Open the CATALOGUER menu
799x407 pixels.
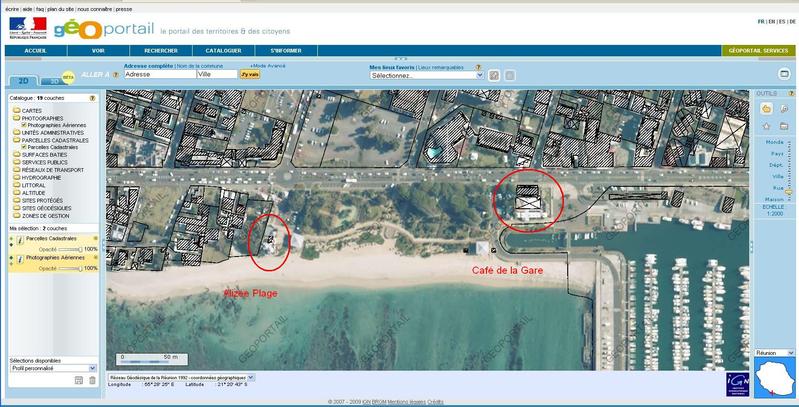click(x=223, y=49)
